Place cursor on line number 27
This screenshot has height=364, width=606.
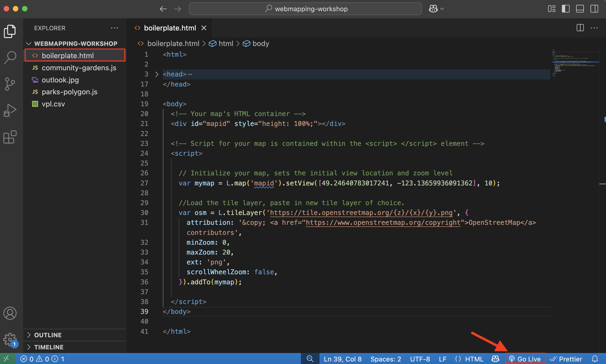(144, 183)
